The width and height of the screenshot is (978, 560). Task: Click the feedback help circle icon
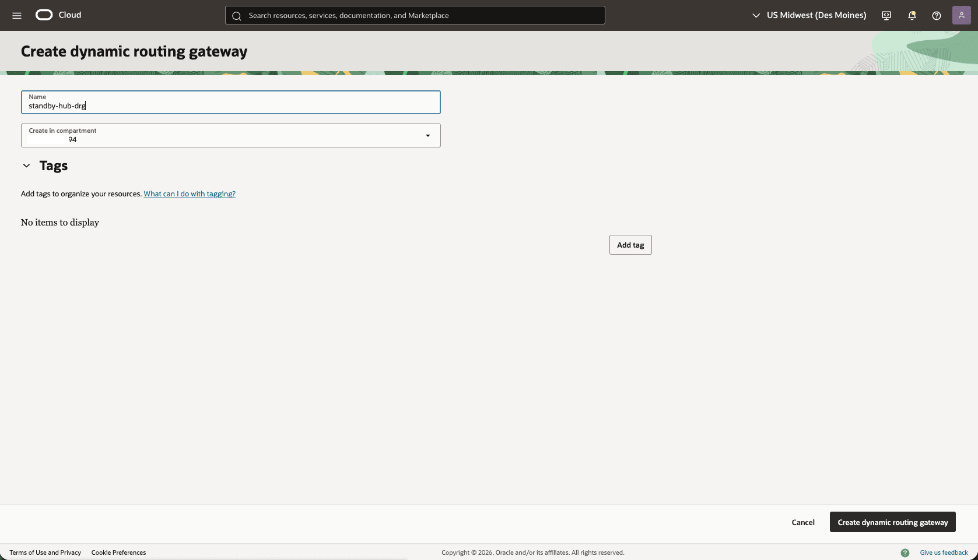pyautogui.click(x=905, y=552)
